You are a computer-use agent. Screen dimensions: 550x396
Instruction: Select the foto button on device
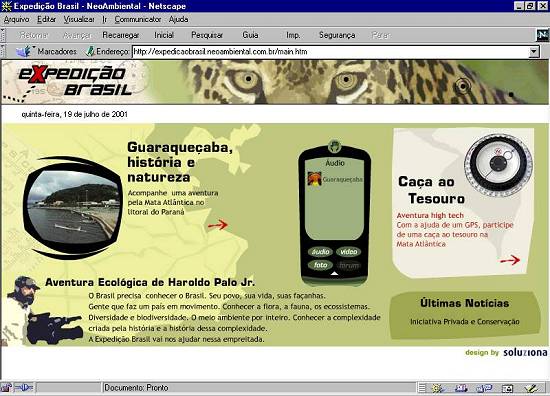tap(321, 265)
